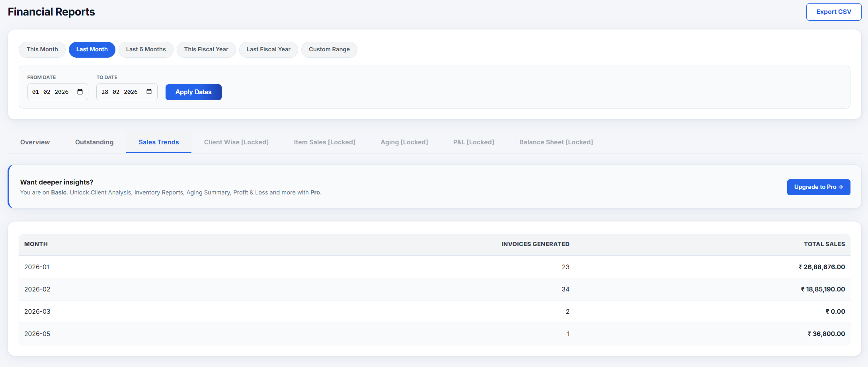The height and width of the screenshot is (367, 868).
Task: Select the Last Month filter
Action: pyautogui.click(x=92, y=49)
